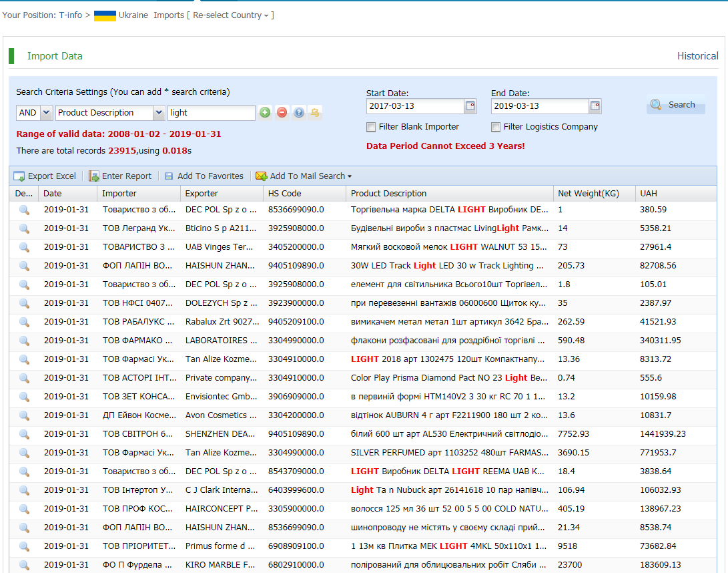The image size is (728, 573).
Task: View details of the ТОВ Легранд row
Action: coord(24,228)
